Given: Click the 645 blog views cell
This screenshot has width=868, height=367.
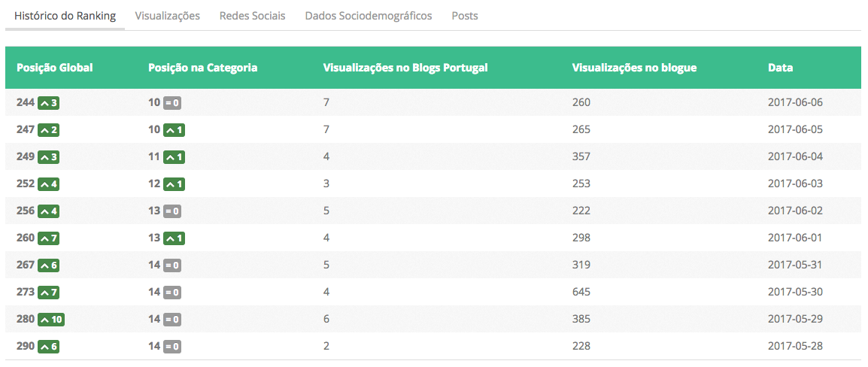Looking at the screenshot, I should point(581,292).
